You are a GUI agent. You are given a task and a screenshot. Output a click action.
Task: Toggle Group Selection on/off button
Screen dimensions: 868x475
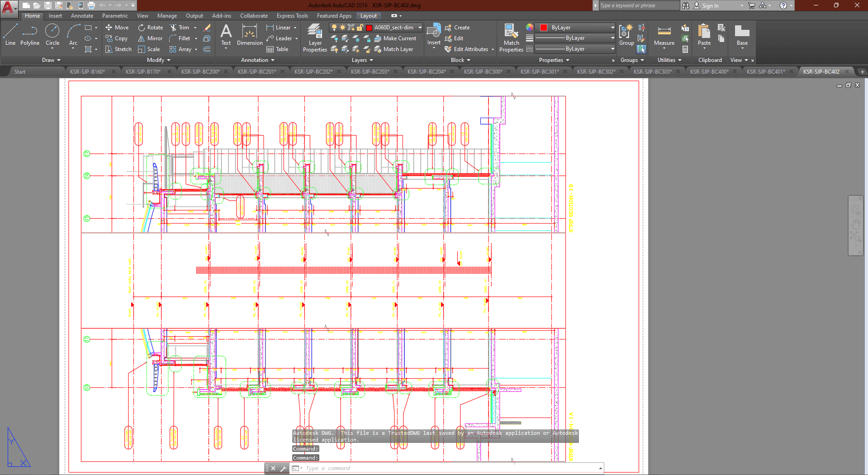pos(641,49)
